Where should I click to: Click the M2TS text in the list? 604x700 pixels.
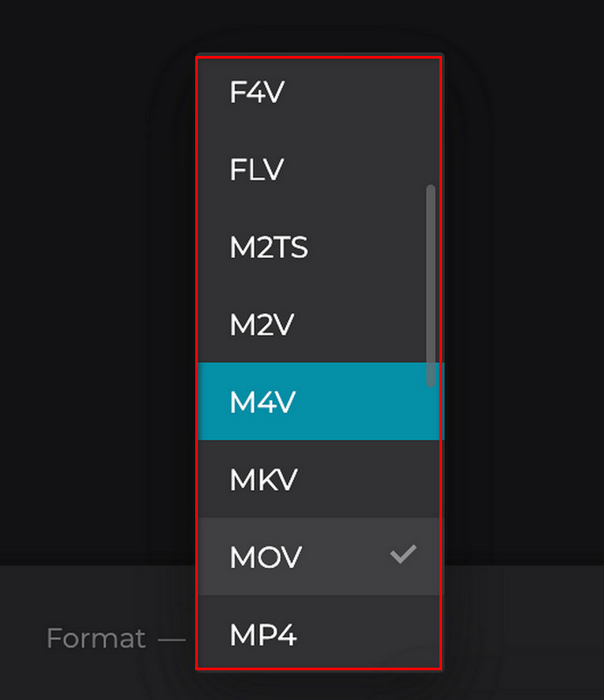point(269,248)
